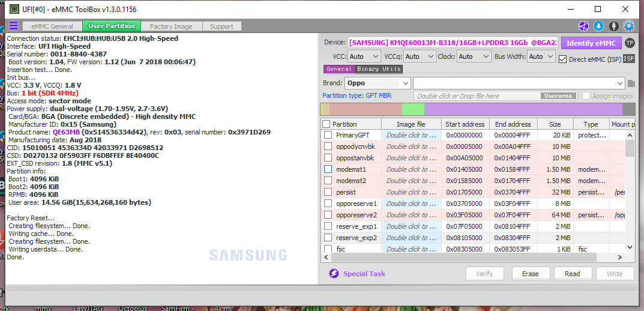Click the Device name field

coord(453,42)
